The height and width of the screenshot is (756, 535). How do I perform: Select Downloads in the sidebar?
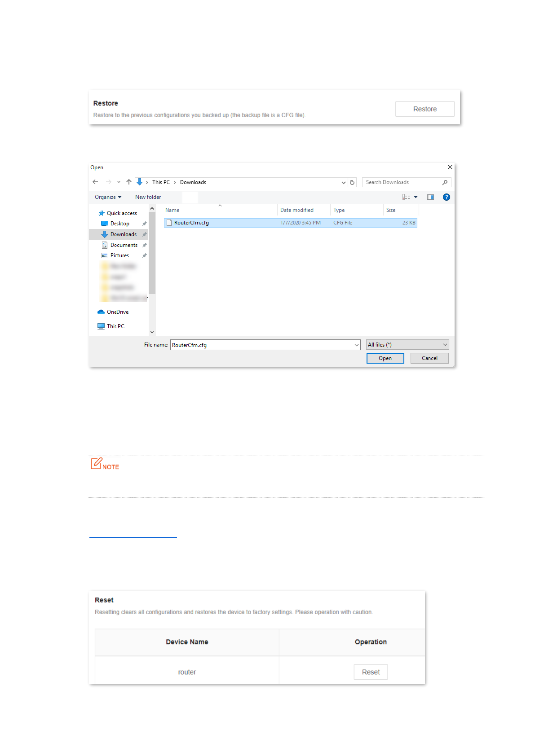[x=119, y=234]
